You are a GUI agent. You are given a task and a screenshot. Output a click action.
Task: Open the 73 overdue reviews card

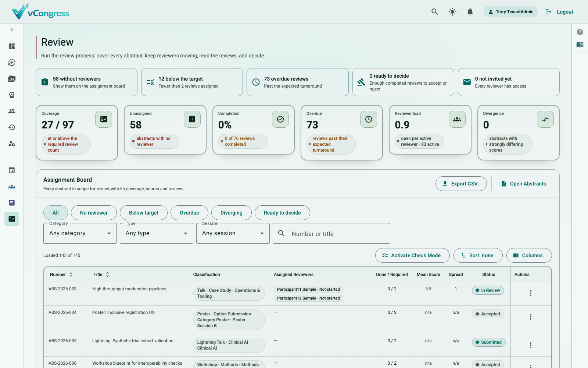point(298,82)
